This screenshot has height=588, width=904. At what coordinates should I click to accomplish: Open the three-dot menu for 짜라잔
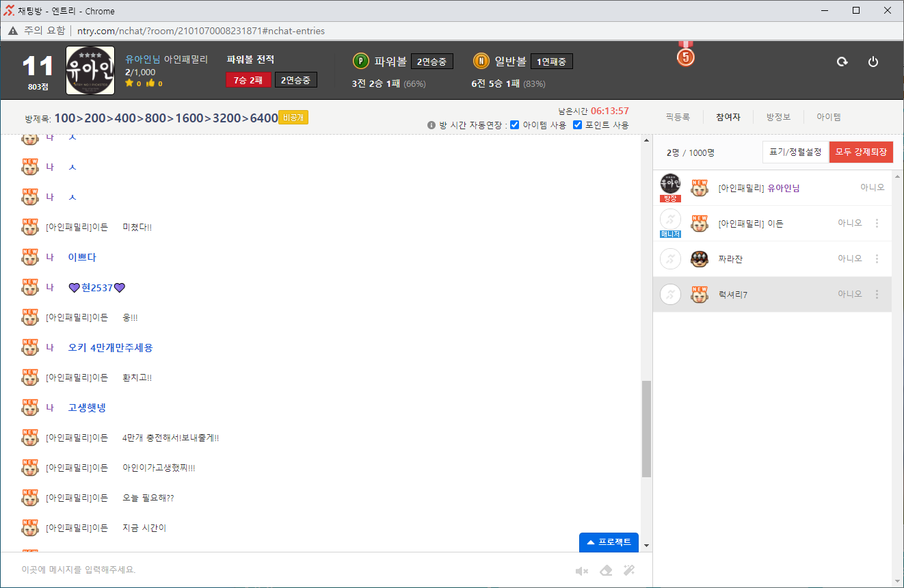[877, 259]
